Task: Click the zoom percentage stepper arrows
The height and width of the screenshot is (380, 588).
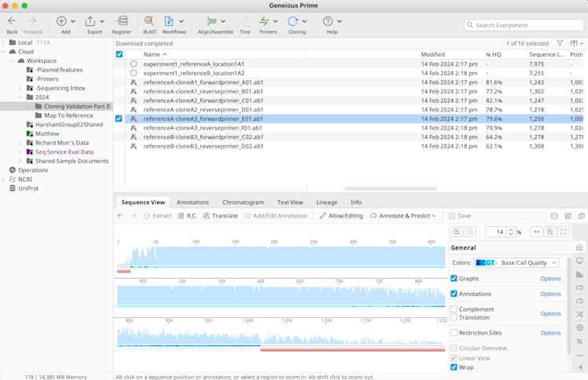Action: click(x=511, y=232)
